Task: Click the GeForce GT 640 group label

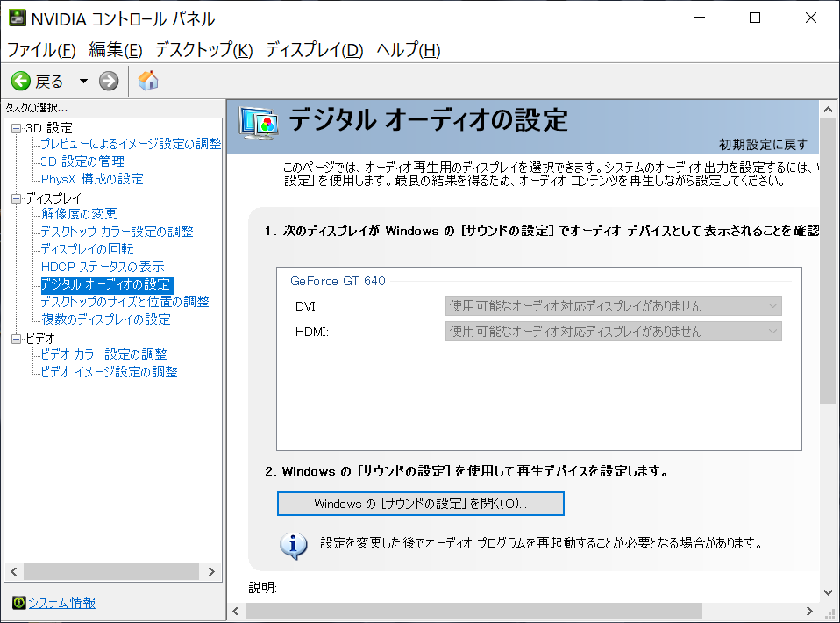Action: (x=338, y=281)
